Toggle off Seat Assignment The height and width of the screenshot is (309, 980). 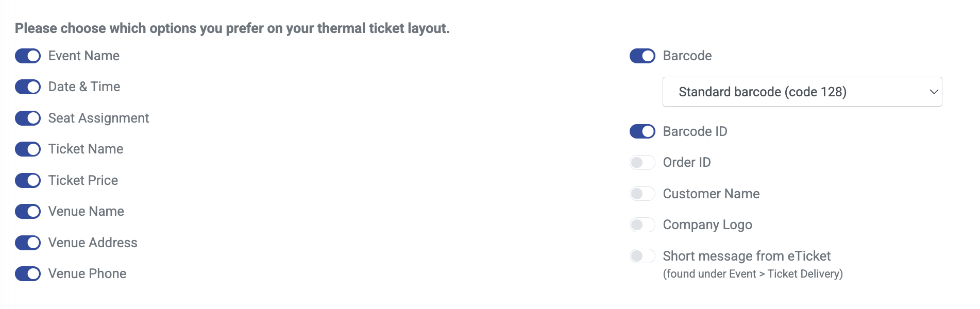(28, 118)
